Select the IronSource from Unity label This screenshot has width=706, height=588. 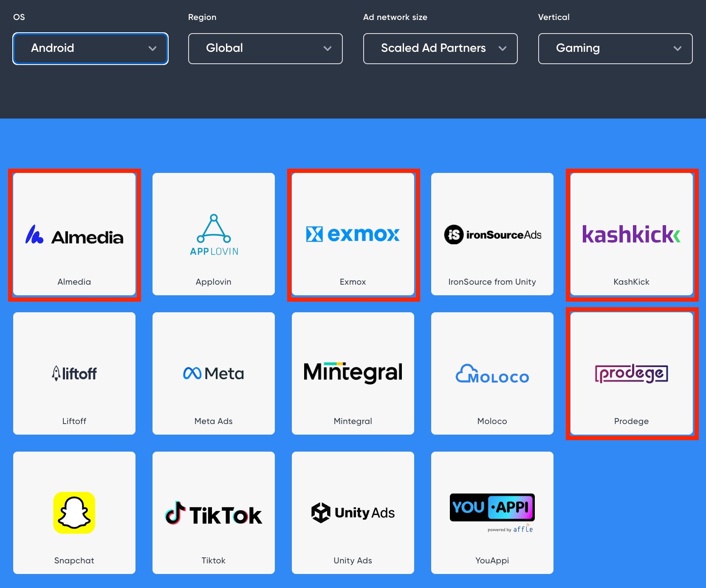492,282
